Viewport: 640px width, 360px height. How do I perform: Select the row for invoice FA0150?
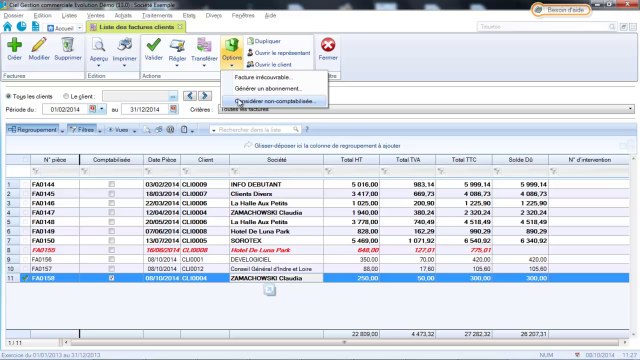[x=317, y=240]
